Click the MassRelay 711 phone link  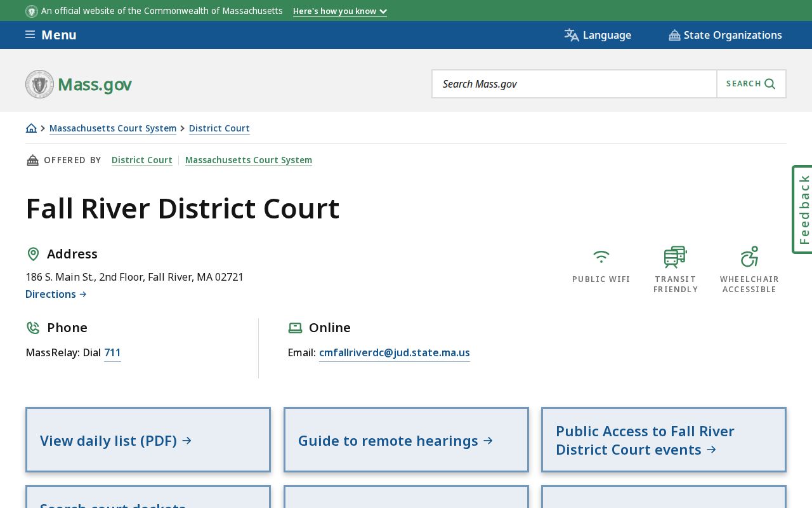pos(112,352)
